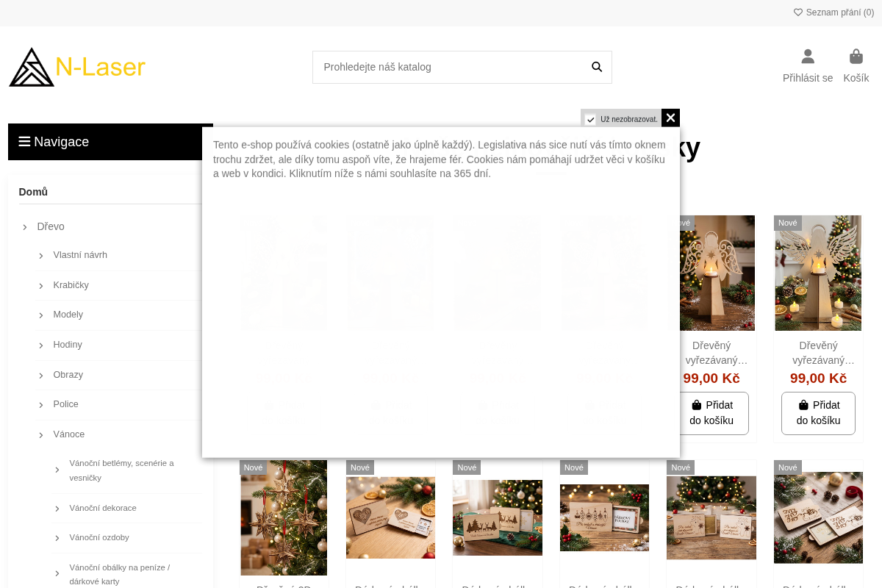Open the Košík shopping cart
Viewport: 882px width, 588px height.
856,66
